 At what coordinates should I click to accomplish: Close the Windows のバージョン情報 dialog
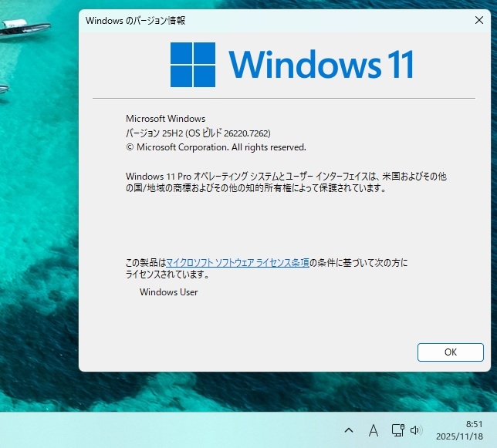479,20
